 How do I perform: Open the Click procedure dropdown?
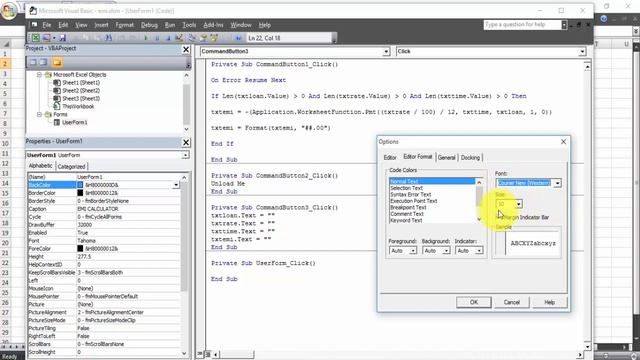click(582, 51)
